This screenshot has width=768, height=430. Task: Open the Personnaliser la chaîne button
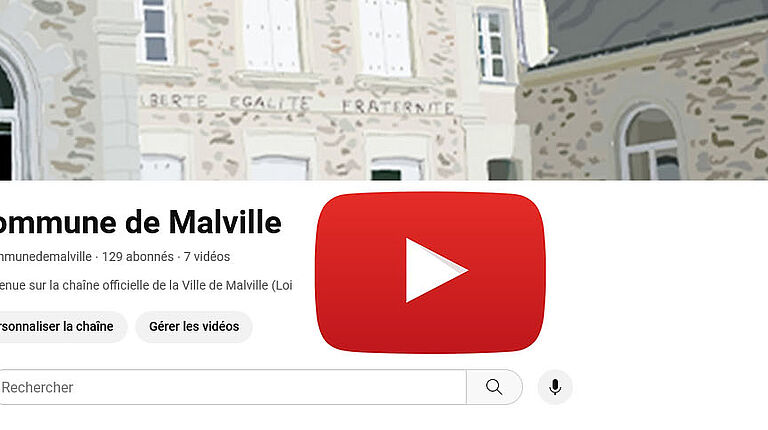click(64, 327)
